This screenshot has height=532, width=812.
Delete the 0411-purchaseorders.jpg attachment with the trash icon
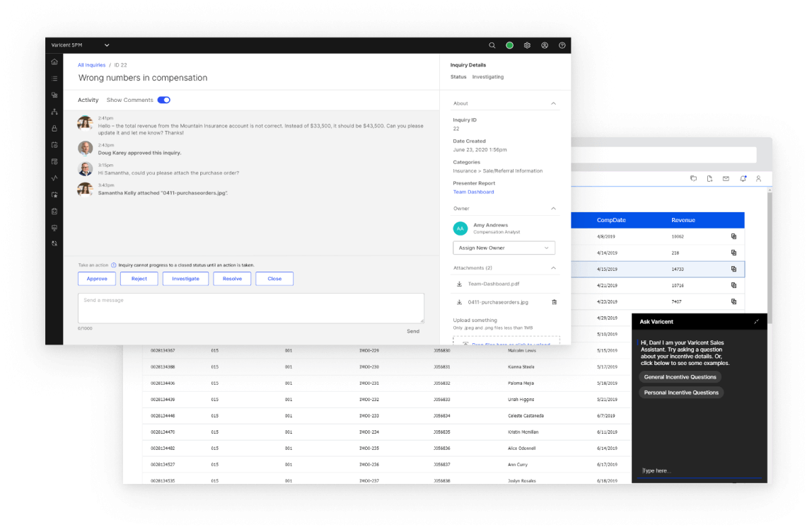[x=554, y=302]
